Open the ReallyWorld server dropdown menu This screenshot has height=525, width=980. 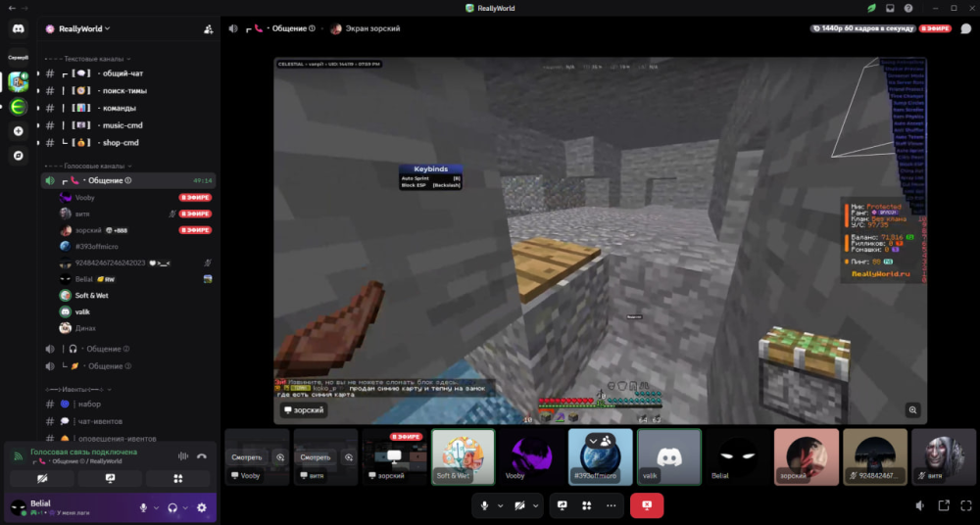coord(83,28)
